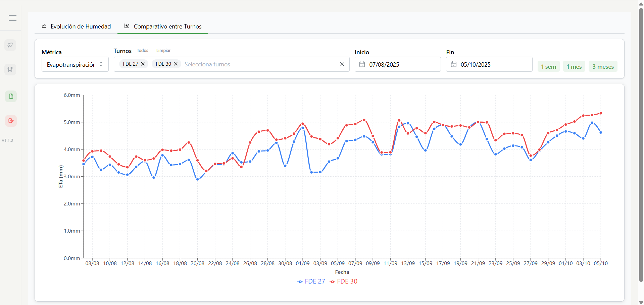Image resolution: width=644 pixels, height=305 pixels.
Task: Remove the FDE 27 tag
Action: coord(143,64)
